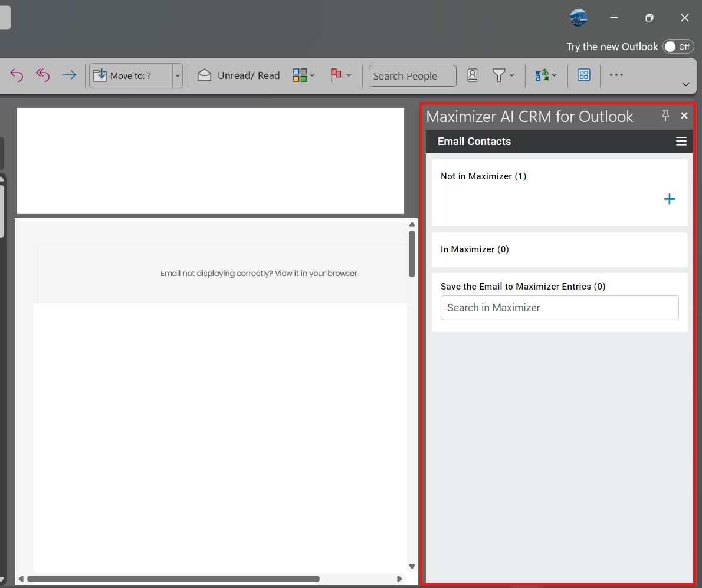
Task: Open the Email Contacts hamburger menu
Action: point(681,142)
